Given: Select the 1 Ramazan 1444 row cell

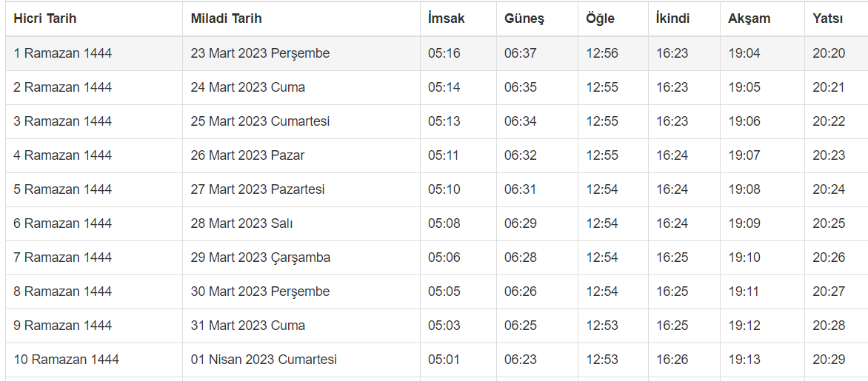Looking at the screenshot, I should pyautogui.click(x=63, y=53).
